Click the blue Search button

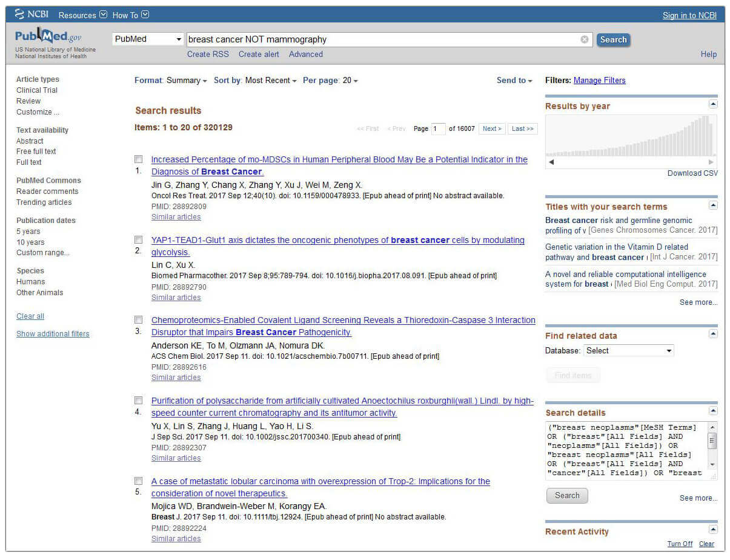pyautogui.click(x=613, y=40)
